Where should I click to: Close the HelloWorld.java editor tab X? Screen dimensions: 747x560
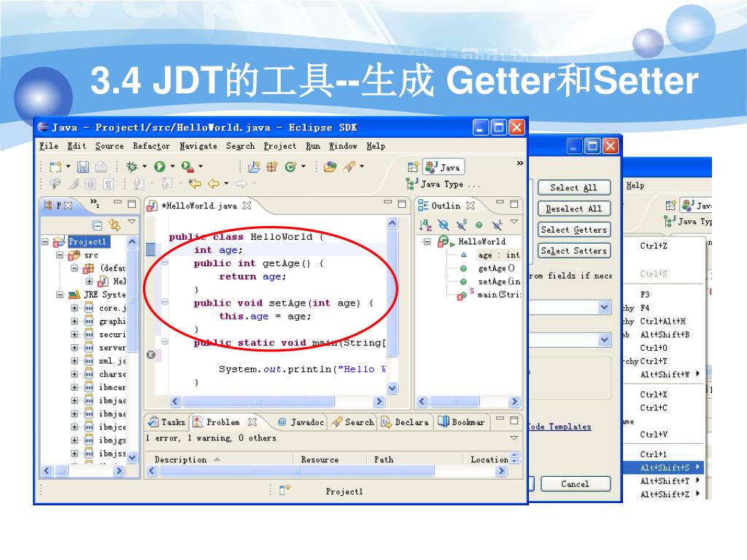pyautogui.click(x=247, y=205)
